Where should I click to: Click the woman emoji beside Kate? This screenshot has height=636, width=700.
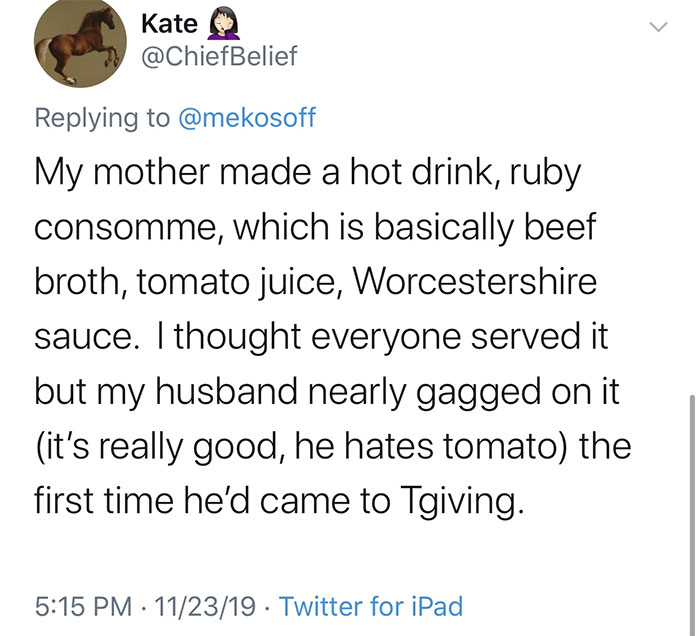[226, 24]
